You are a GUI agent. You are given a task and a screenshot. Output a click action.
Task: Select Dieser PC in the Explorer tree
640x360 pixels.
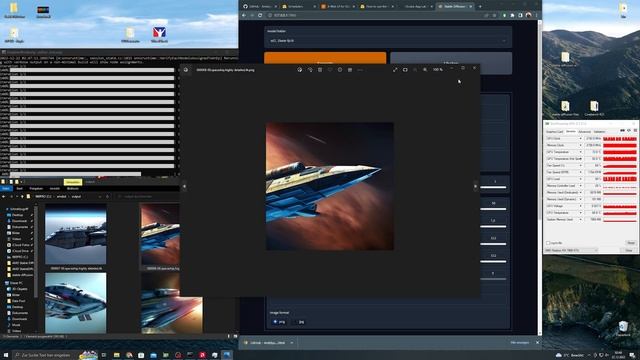coord(16,283)
